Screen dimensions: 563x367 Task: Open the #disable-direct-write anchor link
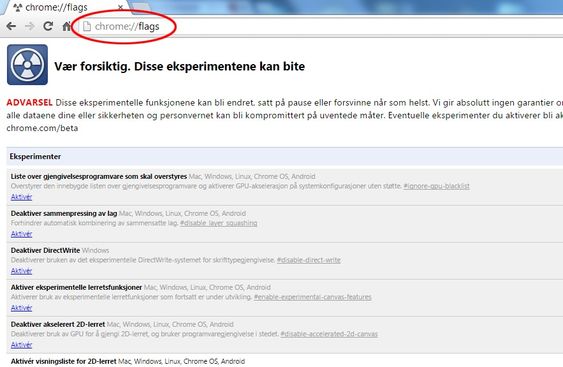pos(308,260)
